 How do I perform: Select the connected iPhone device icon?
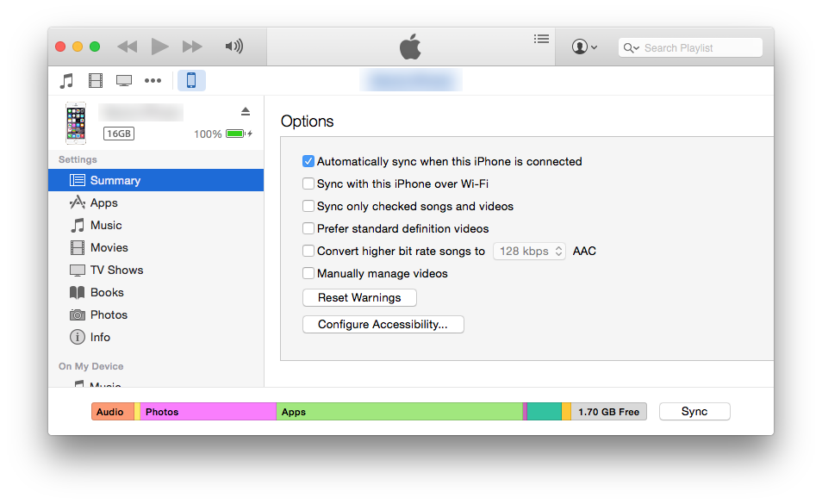(x=190, y=80)
